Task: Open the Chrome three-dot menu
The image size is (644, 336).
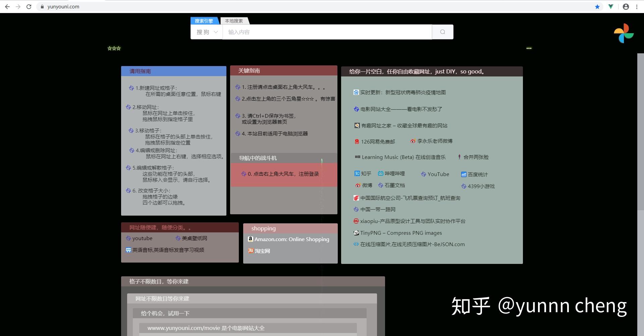Action: [637, 7]
